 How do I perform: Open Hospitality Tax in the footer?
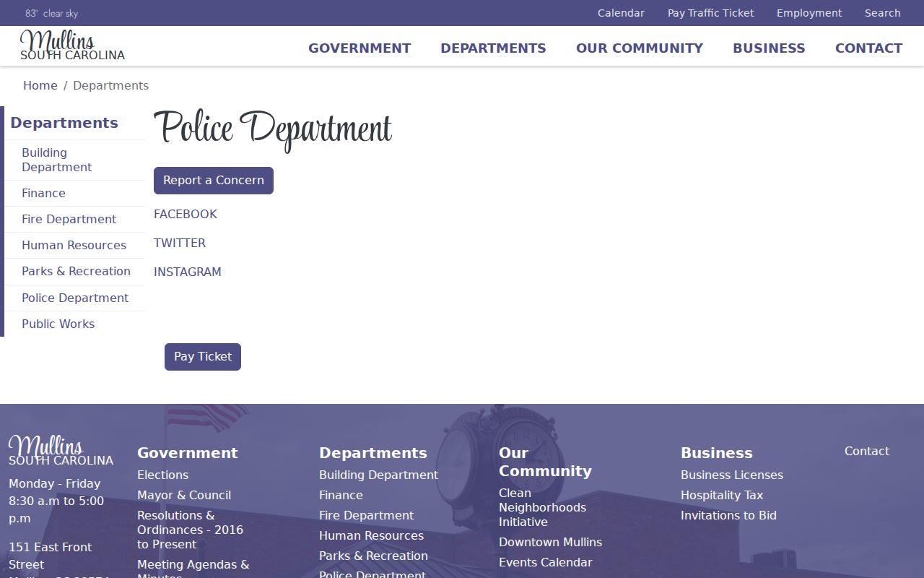(x=722, y=495)
